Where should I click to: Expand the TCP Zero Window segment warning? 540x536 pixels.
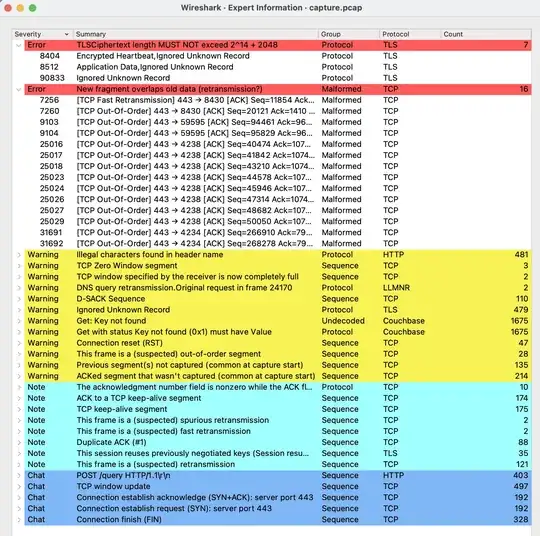19,266
